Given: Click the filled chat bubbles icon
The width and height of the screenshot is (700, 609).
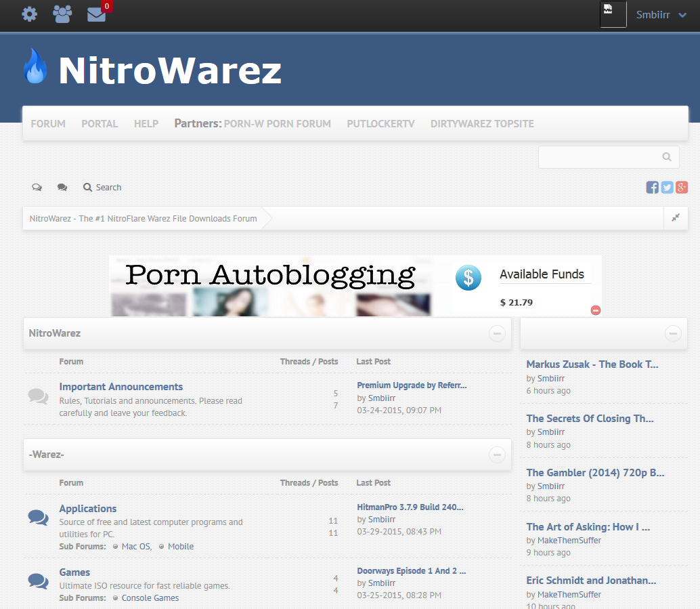Looking at the screenshot, I should pyautogui.click(x=62, y=187).
